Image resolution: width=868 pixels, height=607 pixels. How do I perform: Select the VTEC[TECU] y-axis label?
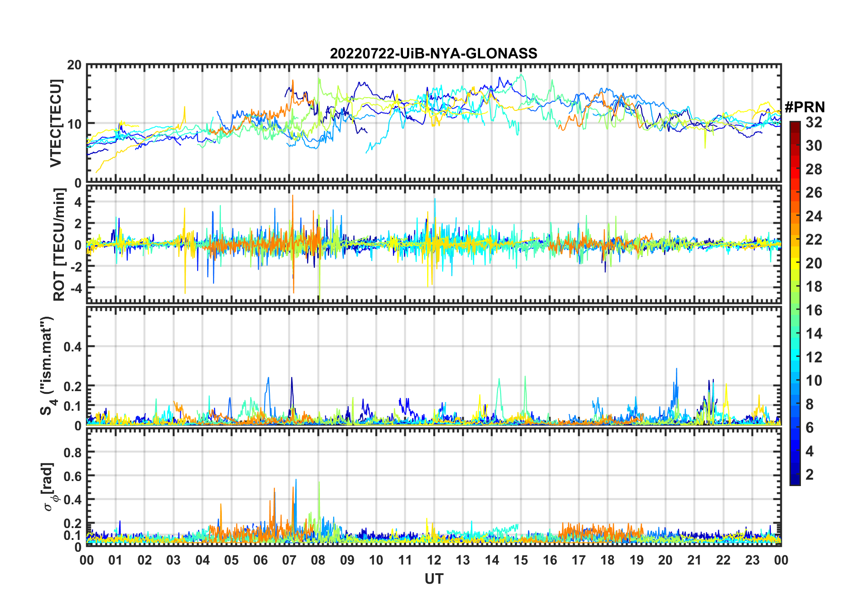click(56, 124)
